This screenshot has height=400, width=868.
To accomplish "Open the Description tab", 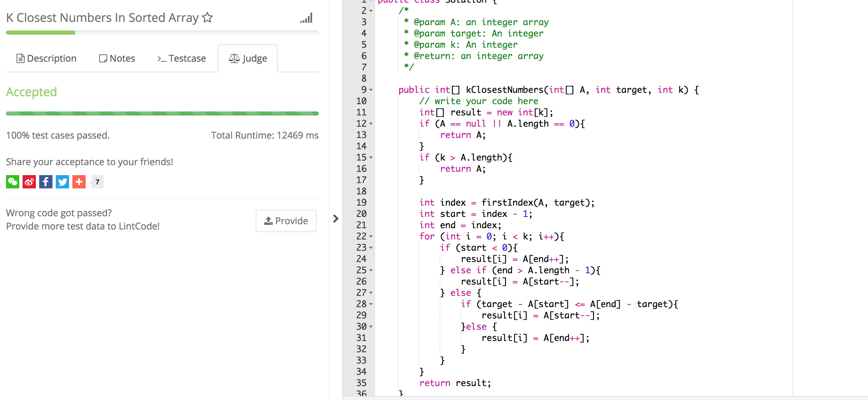I will pos(46,58).
